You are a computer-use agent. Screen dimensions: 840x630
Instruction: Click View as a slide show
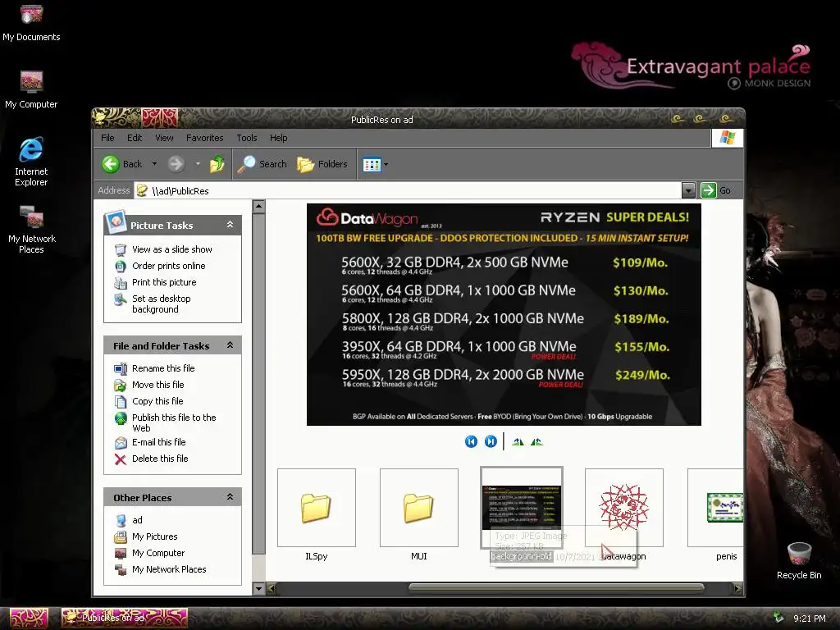[172, 249]
